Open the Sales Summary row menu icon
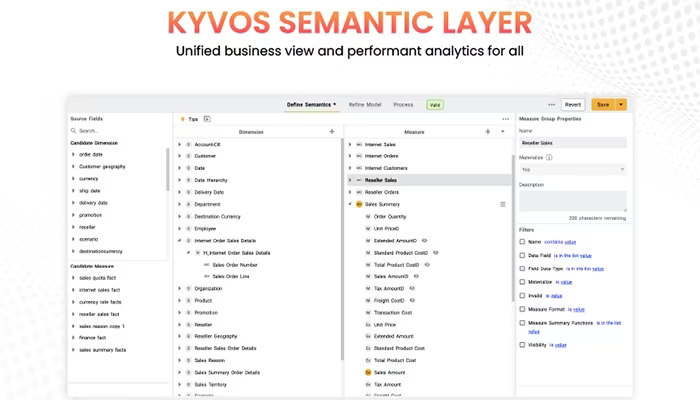The width and height of the screenshot is (700, 400). click(x=503, y=204)
